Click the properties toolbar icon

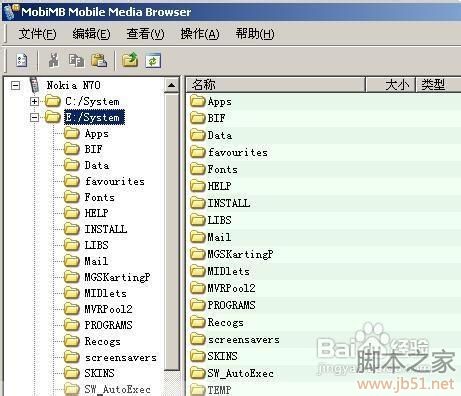[22, 61]
